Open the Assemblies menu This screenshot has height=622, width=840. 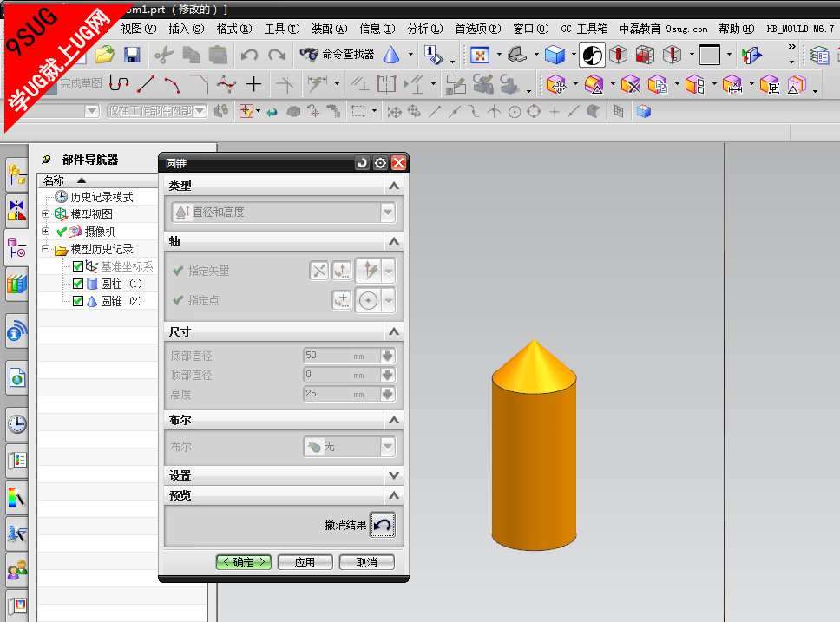click(330, 29)
